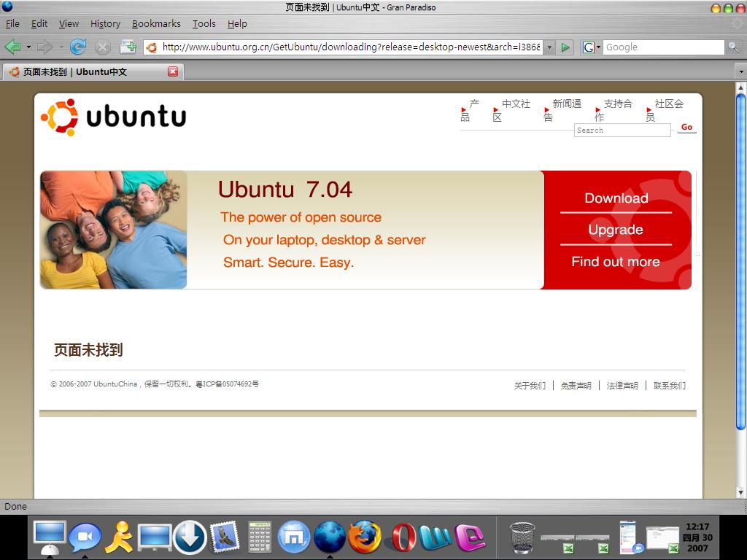Open the magenta Entourage E dock icon
Image resolution: width=747 pixels, height=560 pixels.
471,537
